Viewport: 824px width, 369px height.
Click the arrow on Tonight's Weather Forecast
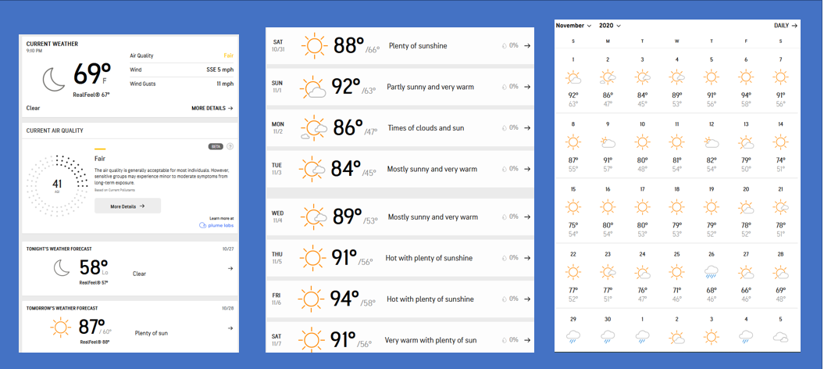[x=230, y=269]
